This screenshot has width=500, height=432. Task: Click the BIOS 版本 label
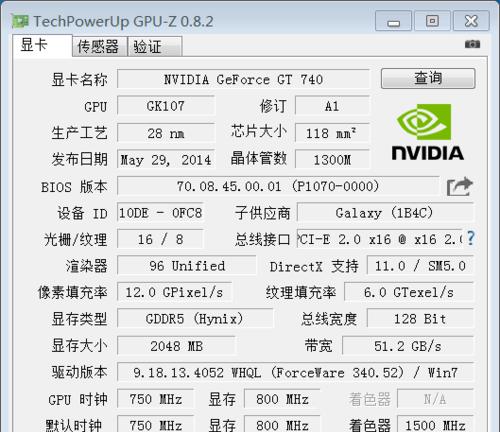click(74, 187)
